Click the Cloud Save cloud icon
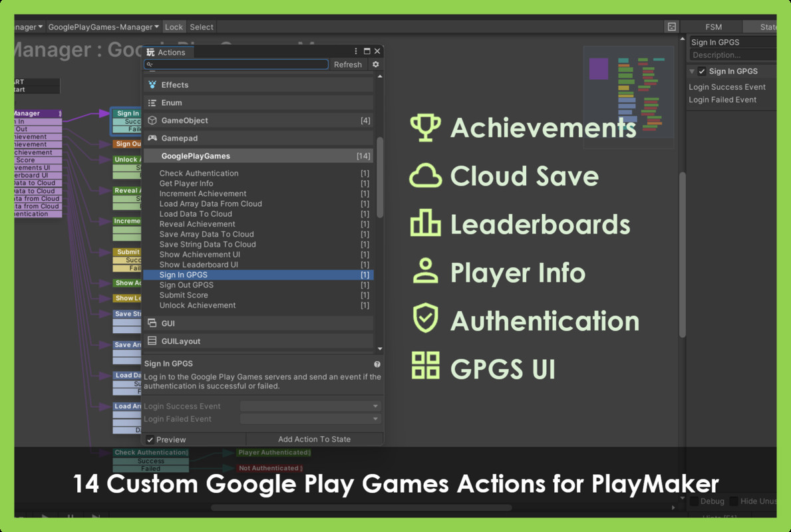The image size is (791, 532). 426,176
